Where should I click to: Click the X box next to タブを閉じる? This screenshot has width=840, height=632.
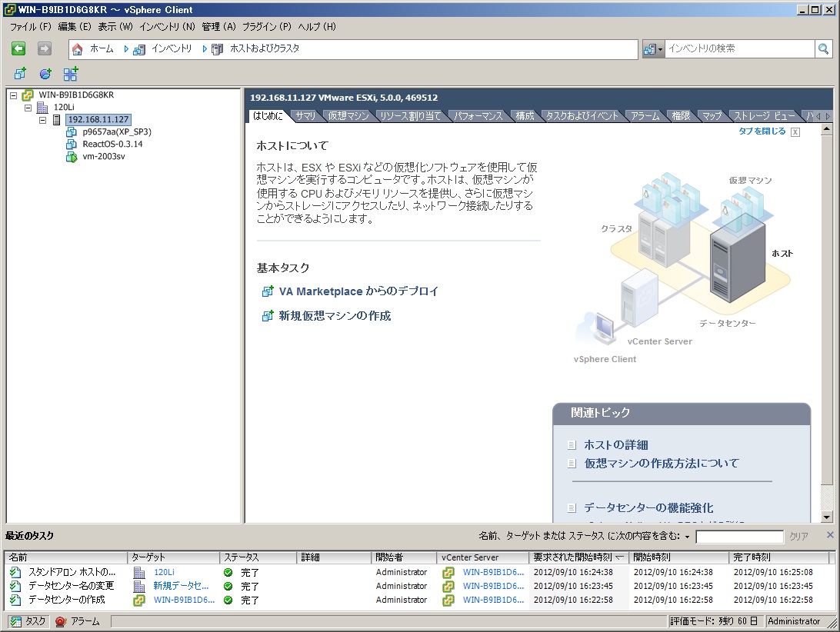[795, 132]
